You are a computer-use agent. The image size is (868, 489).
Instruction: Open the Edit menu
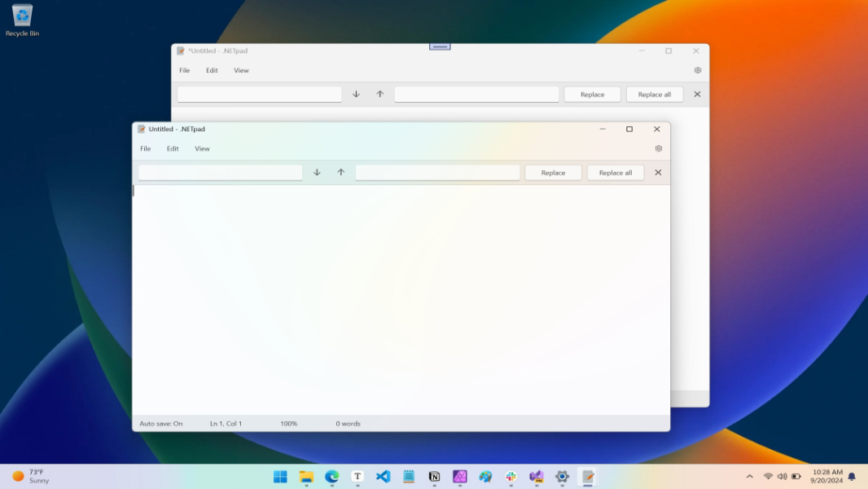pyautogui.click(x=172, y=148)
